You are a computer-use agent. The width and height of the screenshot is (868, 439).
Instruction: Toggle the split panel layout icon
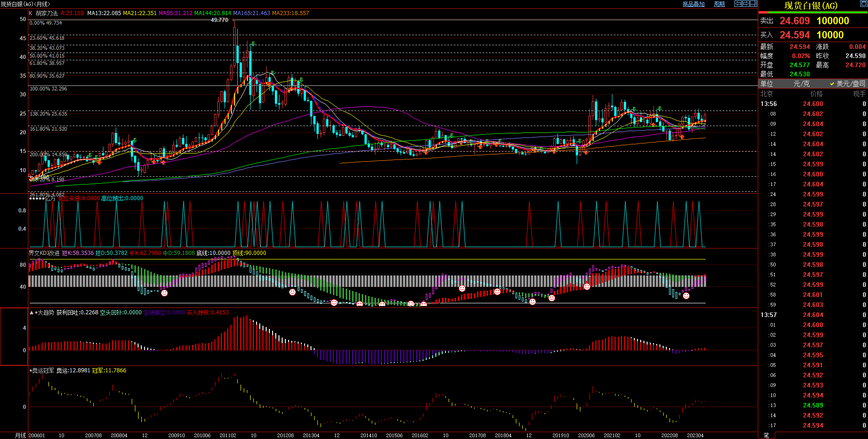click(x=753, y=4)
